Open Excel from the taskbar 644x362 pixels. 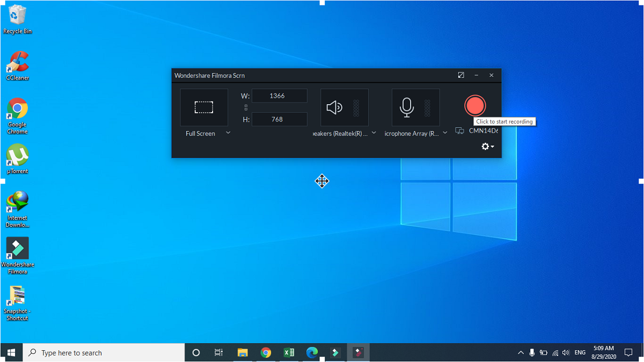tap(289, 352)
